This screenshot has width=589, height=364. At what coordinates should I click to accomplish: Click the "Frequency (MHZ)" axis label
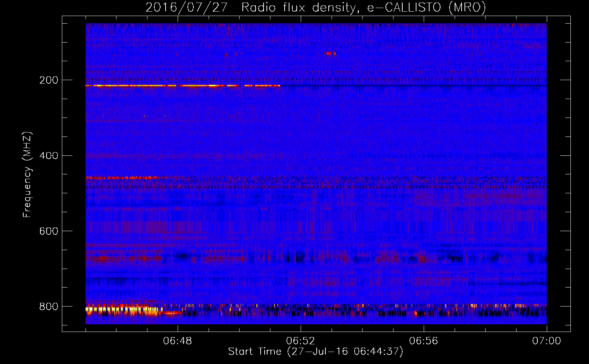tap(27, 174)
